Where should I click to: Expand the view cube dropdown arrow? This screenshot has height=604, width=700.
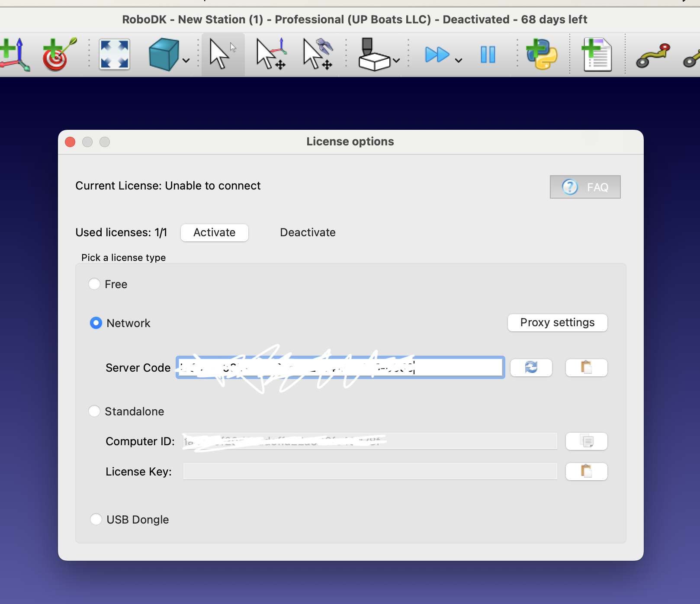186,61
